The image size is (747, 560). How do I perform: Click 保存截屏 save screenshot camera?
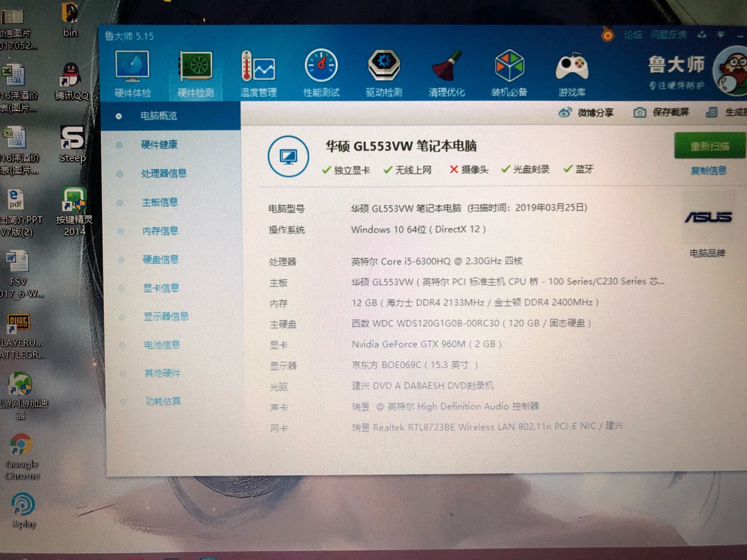(640, 112)
